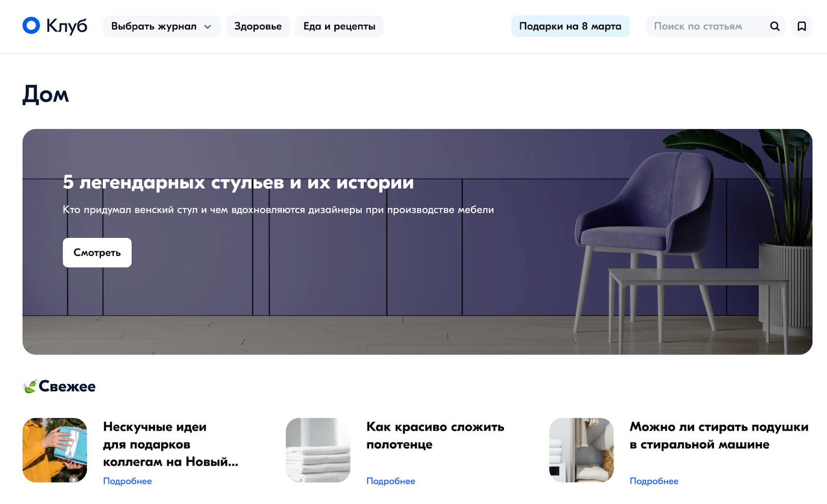The image size is (827, 504).
Task: Open the Здоровье section
Action: point(258,26)
